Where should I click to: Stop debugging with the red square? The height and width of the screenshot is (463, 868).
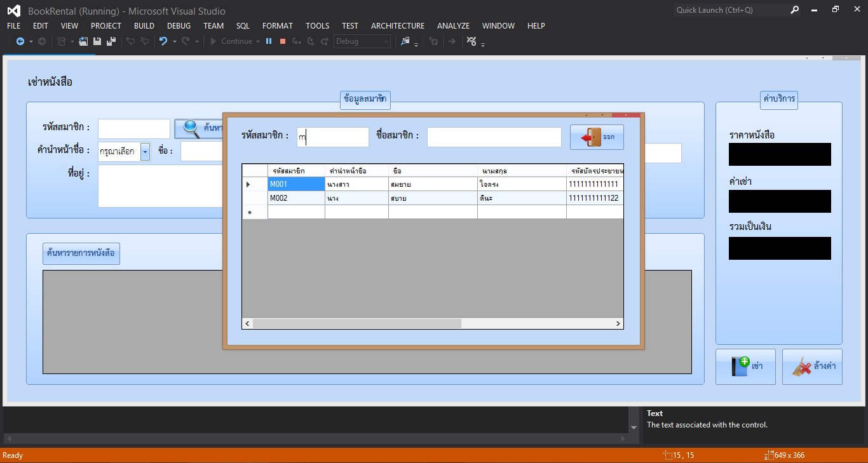[x=283, y=41]
